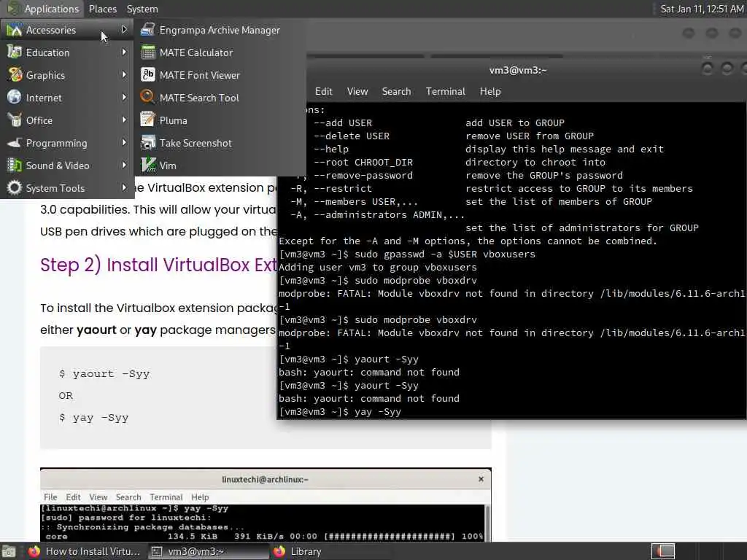This screenshot has height=560, width=747.
Task: Click the linuxtechi@archlinux terminal screenshot image
Action: 266,505
